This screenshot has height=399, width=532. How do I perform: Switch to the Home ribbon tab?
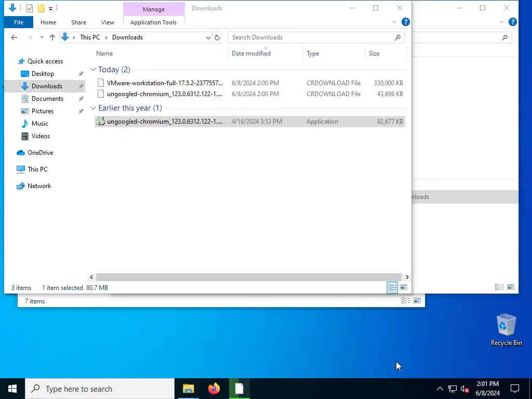[48, 22]
